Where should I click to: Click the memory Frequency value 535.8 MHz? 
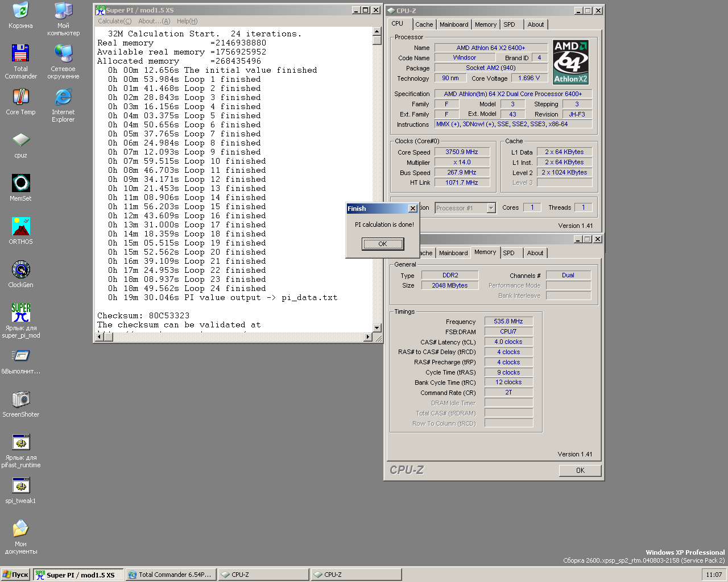(508, 321)
